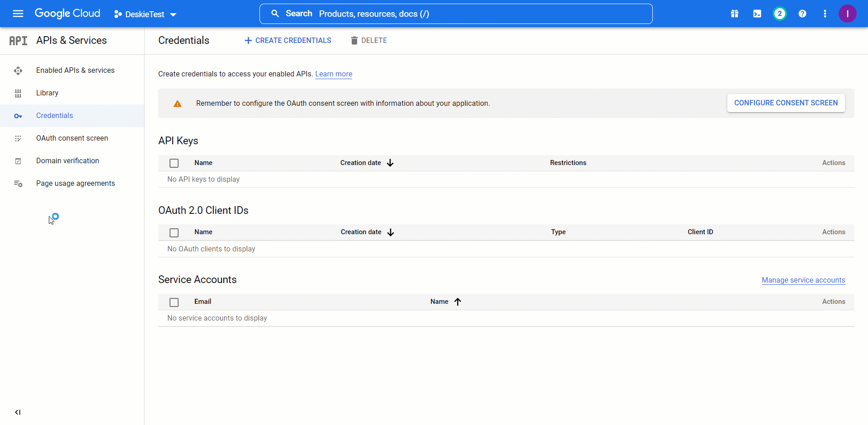
Task: Click the APIs & Services heading
Action: pyautogui.click(x=71, y=40)
